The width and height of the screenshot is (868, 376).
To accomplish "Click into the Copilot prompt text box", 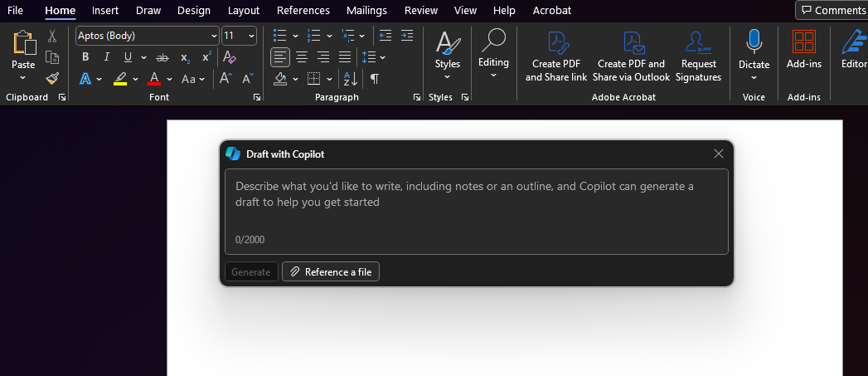I will point(477,212).
